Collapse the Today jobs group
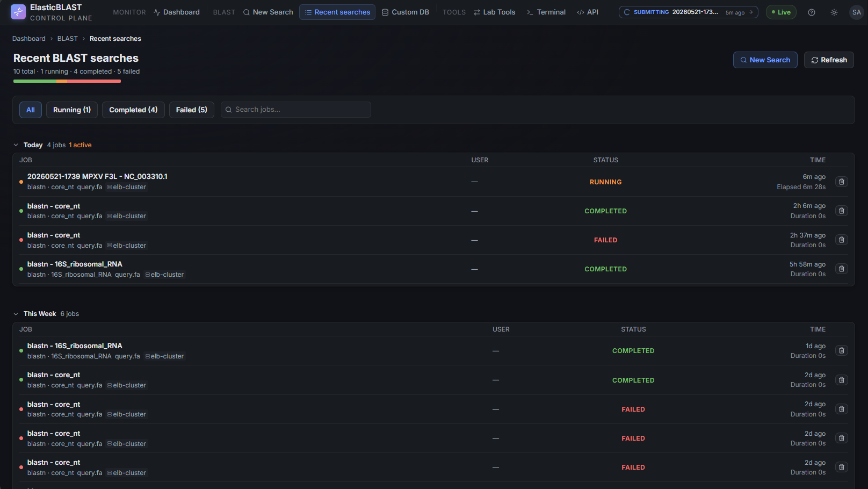Image resolution: width=868 pixels, height=489 pixels. click(16, 145)
